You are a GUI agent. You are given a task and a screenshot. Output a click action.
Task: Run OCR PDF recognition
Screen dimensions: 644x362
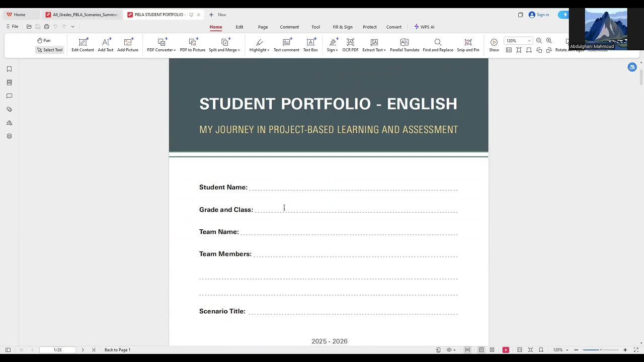click(350, 45)
